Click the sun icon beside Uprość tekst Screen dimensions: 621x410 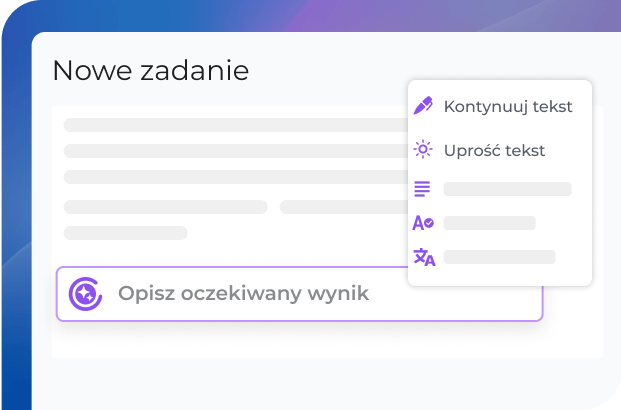click(423, 150)
